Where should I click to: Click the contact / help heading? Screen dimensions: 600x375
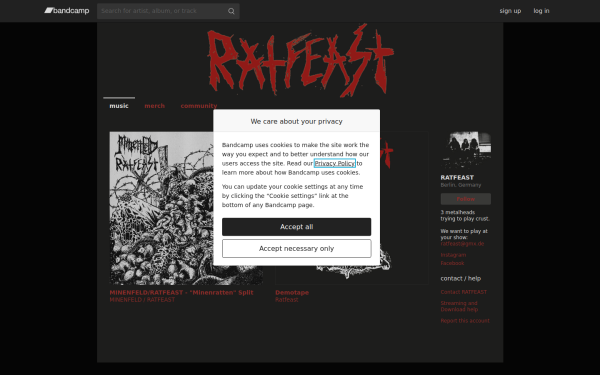[x=461, y=279]
